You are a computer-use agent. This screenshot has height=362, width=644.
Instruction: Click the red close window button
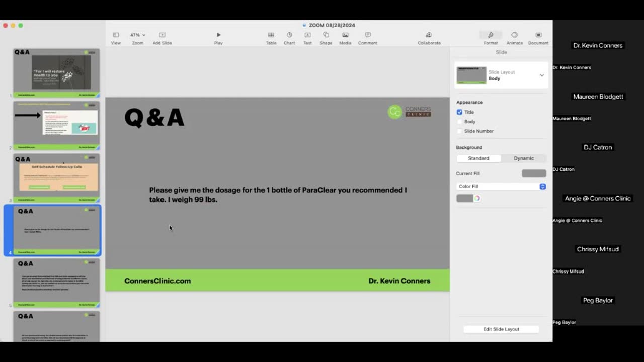5,25
